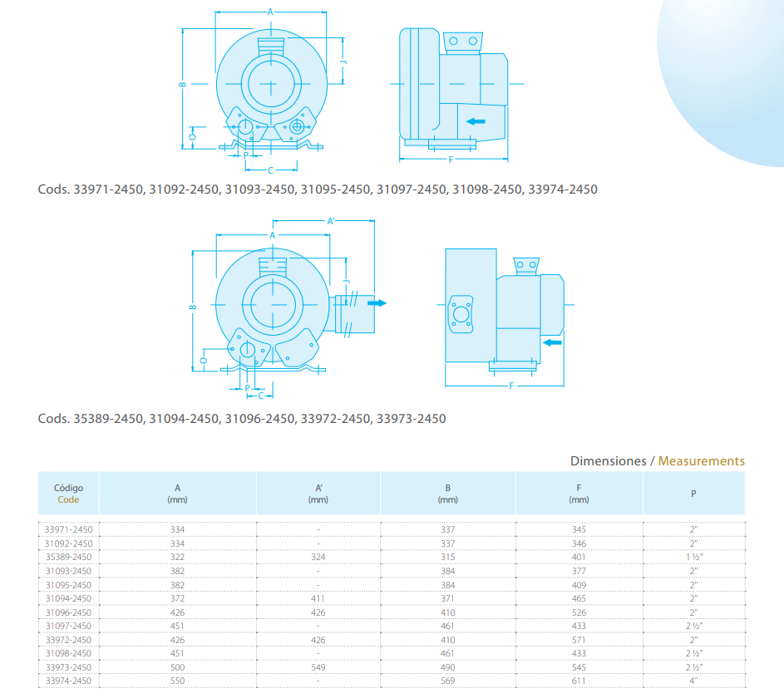Click the lower side-view blower drawing
This screenshot has height=698, width=784.
(505, 317)
